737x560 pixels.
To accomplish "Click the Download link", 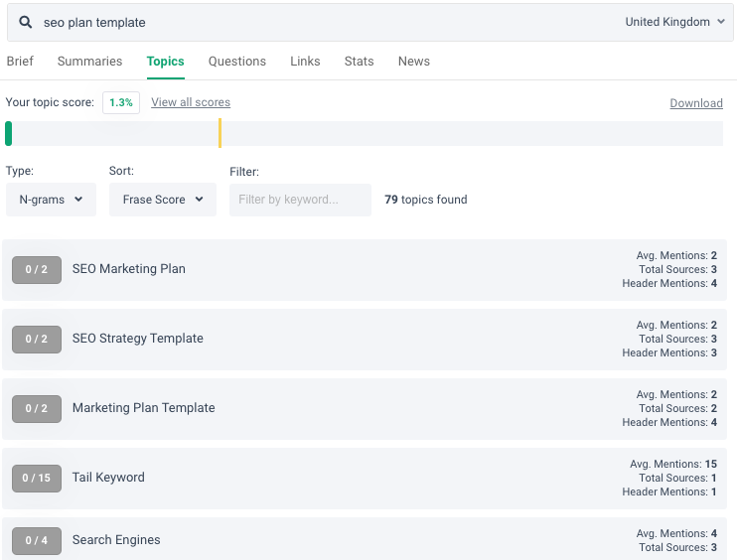I will tap(695, 103).
